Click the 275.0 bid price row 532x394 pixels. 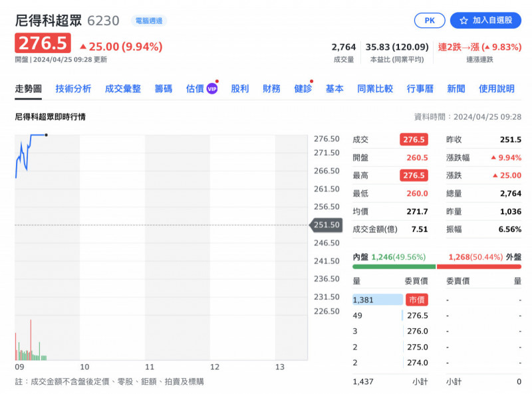pyautogui.click(x=390, y=347)
